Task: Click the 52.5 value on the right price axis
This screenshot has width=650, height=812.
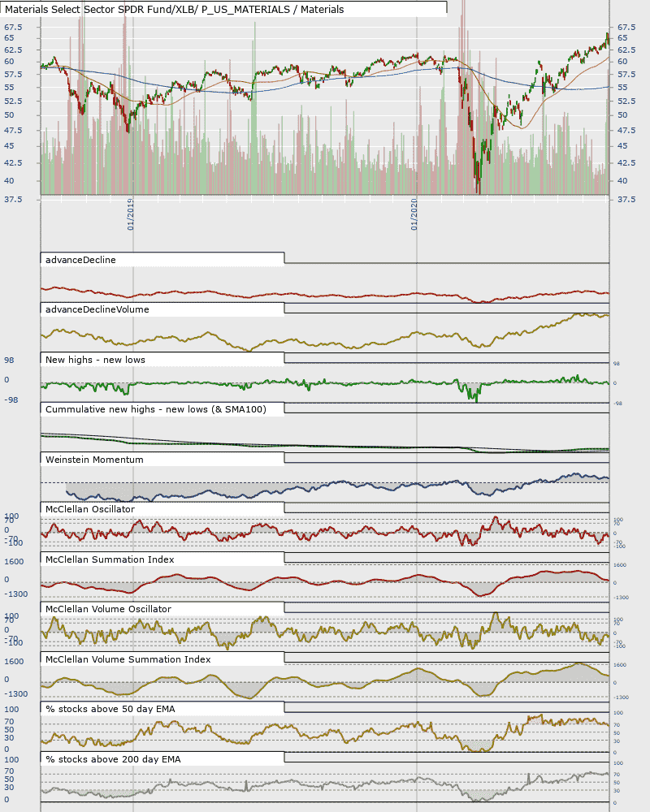Action: click(626, 101)
